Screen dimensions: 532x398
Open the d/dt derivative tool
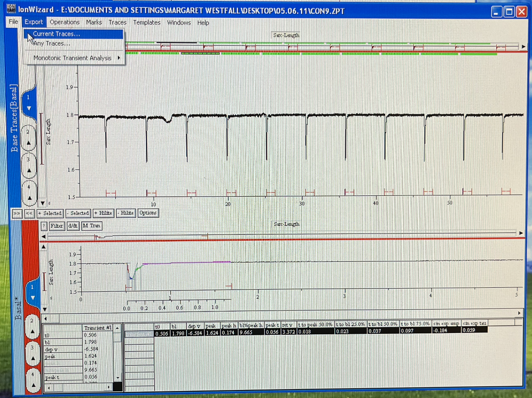point(73,226)
